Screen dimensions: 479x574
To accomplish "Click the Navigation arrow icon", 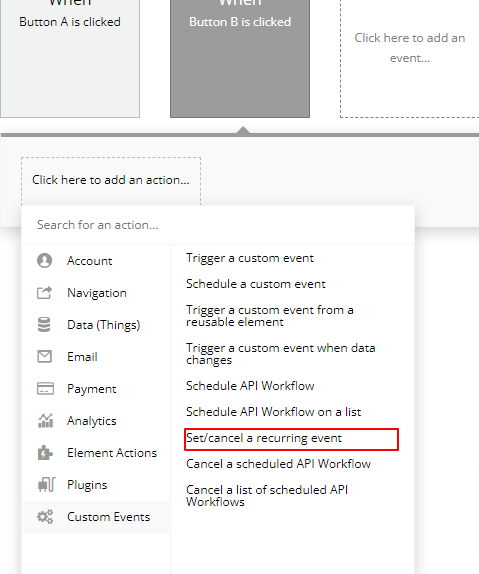I will point(44,292).
